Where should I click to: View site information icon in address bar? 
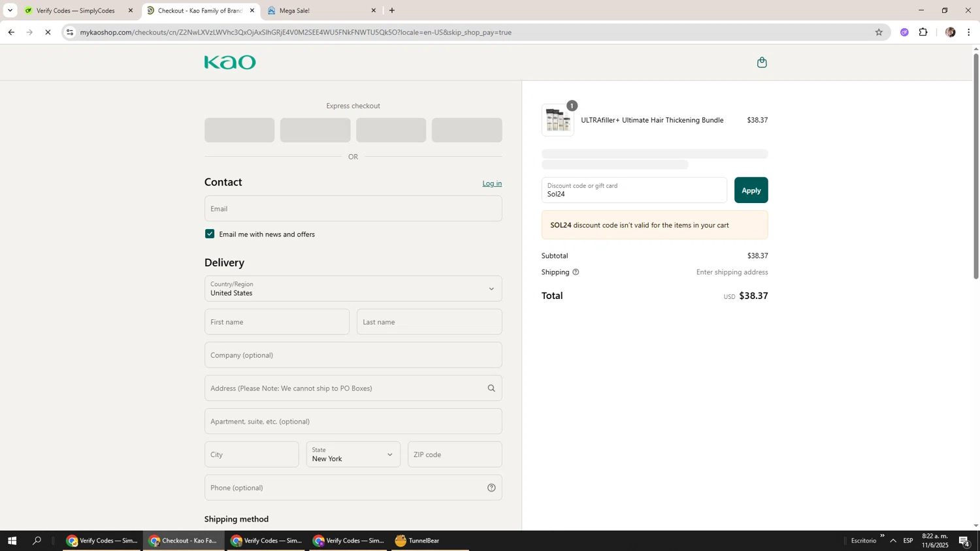point(70,32)
